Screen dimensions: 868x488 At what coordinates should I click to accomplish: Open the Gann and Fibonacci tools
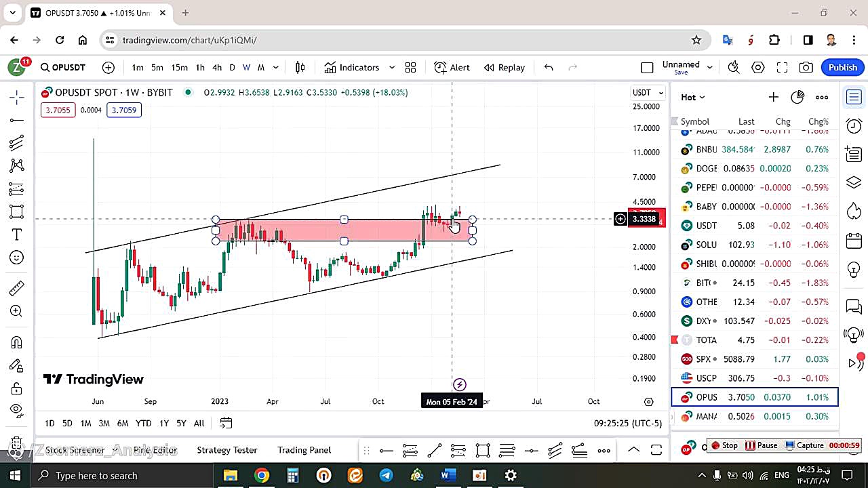pos(17,143)
